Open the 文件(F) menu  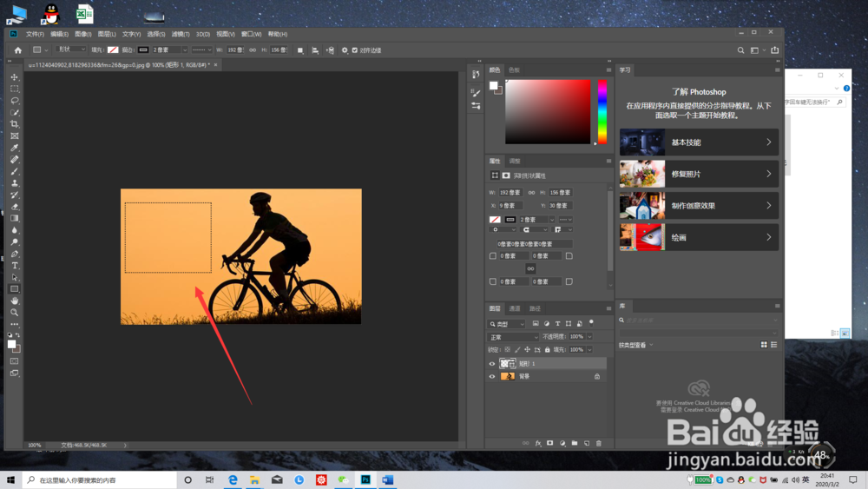(35, 35)
